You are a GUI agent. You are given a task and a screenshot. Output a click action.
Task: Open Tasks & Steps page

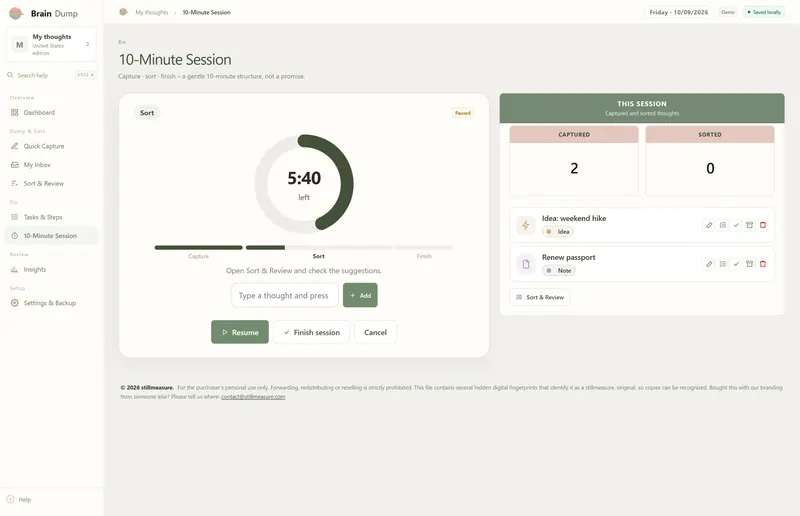point(51,217)
